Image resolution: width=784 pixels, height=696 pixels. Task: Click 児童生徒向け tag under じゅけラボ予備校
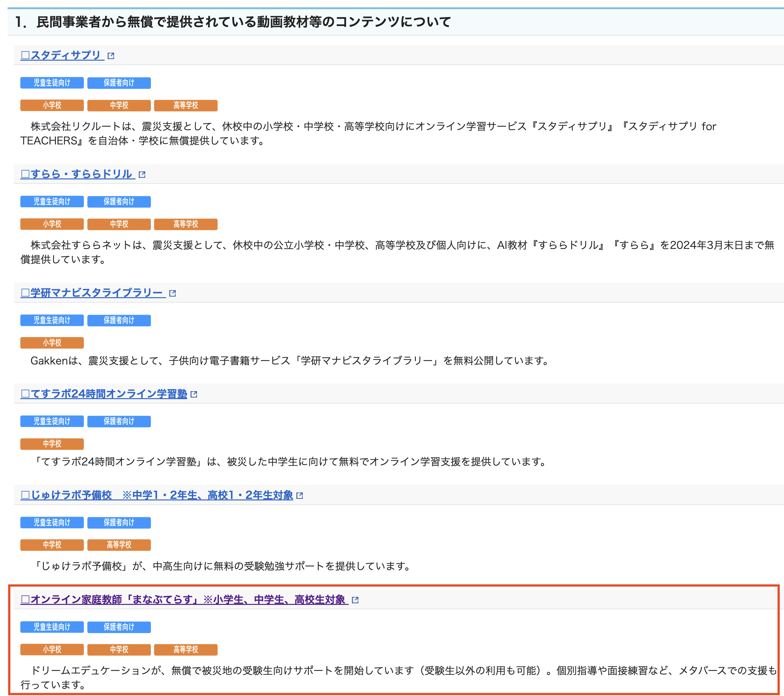click(52, 523)
